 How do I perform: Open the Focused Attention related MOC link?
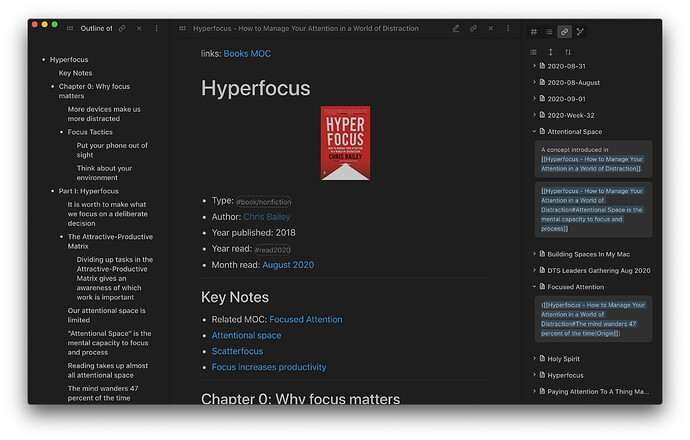tap(305, 319)
